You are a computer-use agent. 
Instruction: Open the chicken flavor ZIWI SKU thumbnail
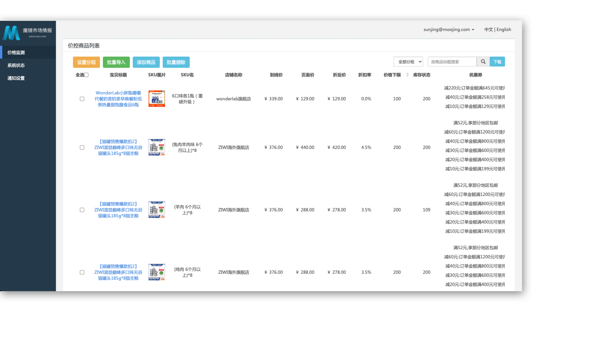157,272
